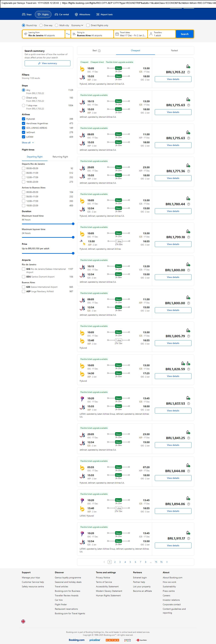Viewport: 216px width, 644px height.
Task: Click the UK flag language icon in footer
Action: [23, 621]
